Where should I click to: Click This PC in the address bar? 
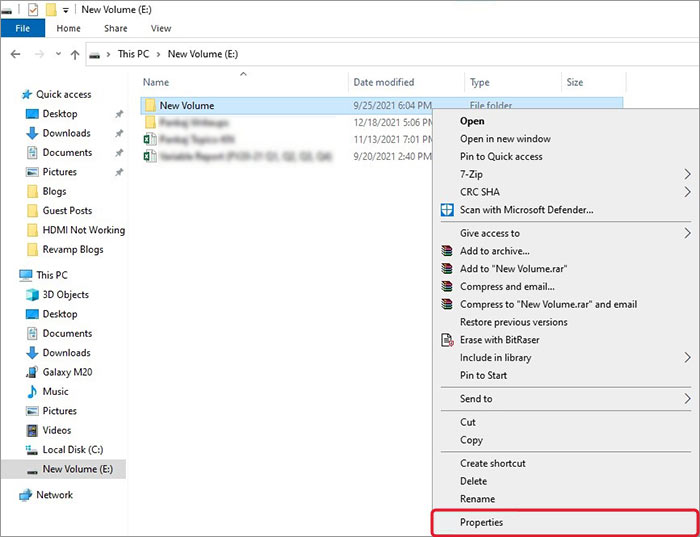pos(133,54)
